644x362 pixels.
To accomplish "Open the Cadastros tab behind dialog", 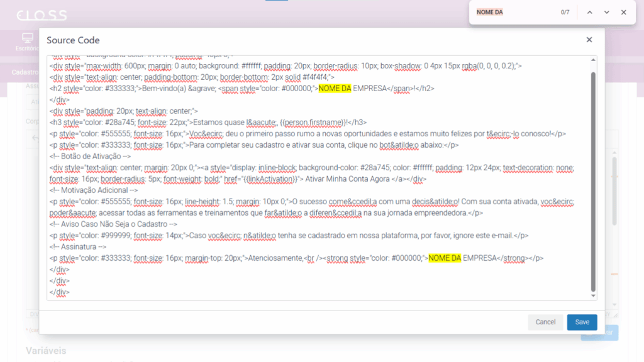I will [25, 72].
